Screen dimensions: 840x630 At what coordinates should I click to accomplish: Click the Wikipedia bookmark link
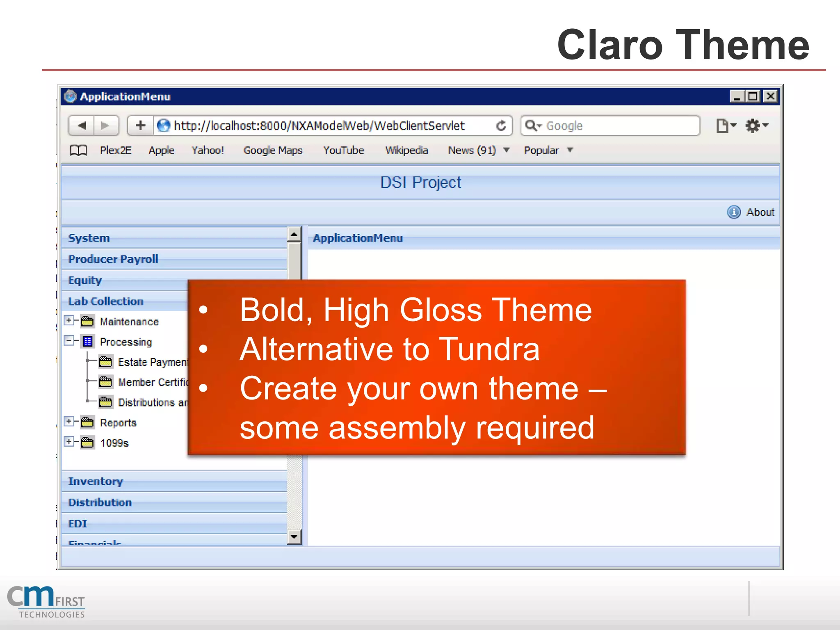pyautogui.click(x=406, y=151)
